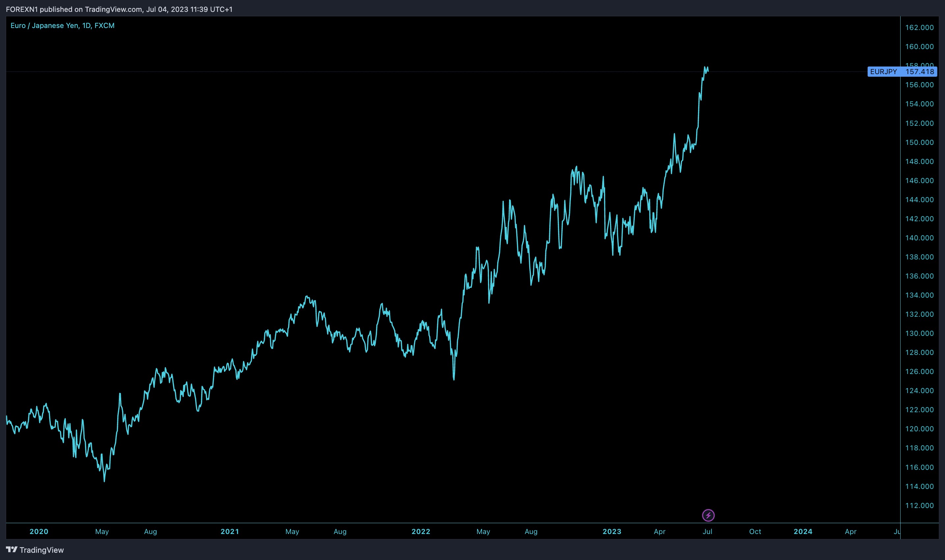Click the 2021 year label on time axis
Screen dimensions: 945x560
[x=230, y=532]
